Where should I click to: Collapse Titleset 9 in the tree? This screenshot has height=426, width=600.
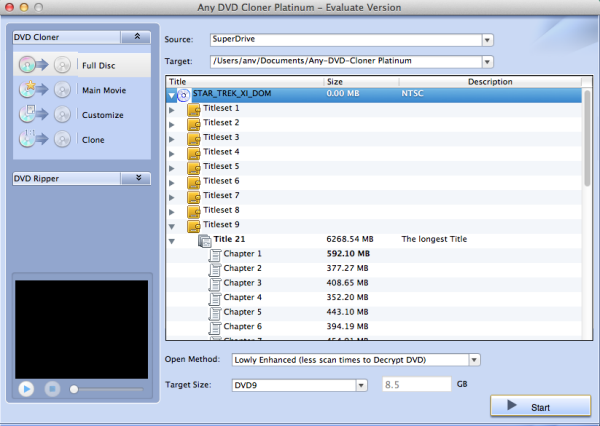click(x=172, y=227)
